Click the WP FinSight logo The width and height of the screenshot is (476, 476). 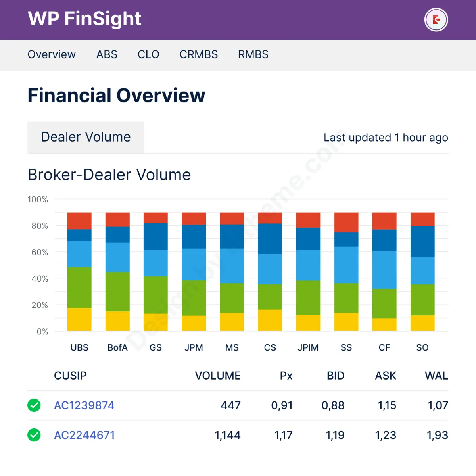(84, 19)
